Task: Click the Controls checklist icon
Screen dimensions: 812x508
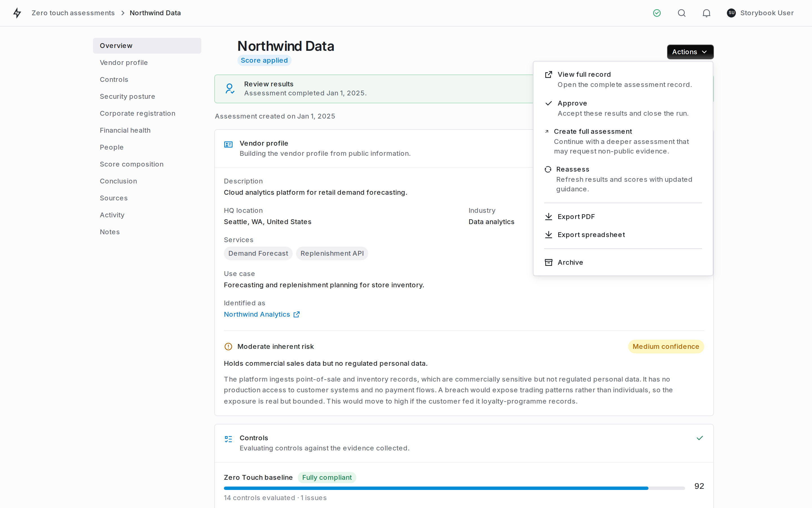Action: click(x=228, y=439)
